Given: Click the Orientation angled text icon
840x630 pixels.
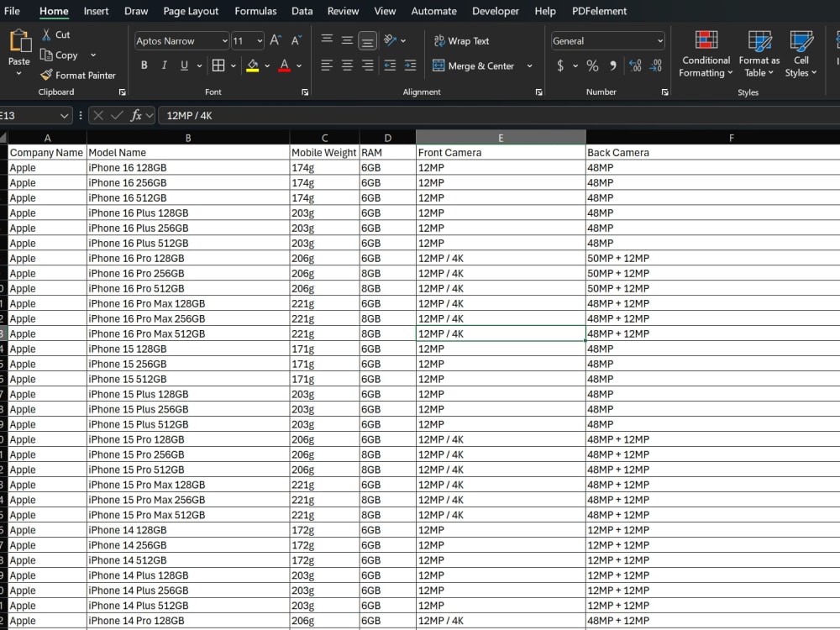Looking at the screenshot, I should coord(390,40).
